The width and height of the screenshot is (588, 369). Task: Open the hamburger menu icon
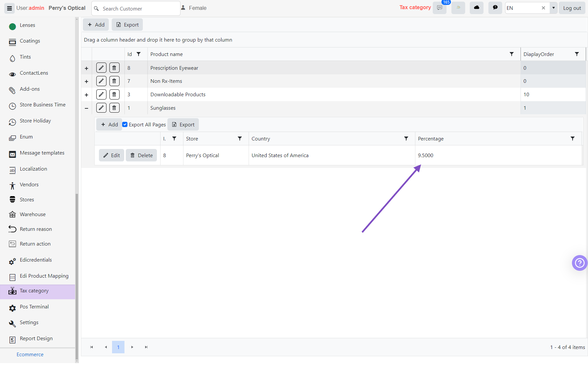point(9,8)
